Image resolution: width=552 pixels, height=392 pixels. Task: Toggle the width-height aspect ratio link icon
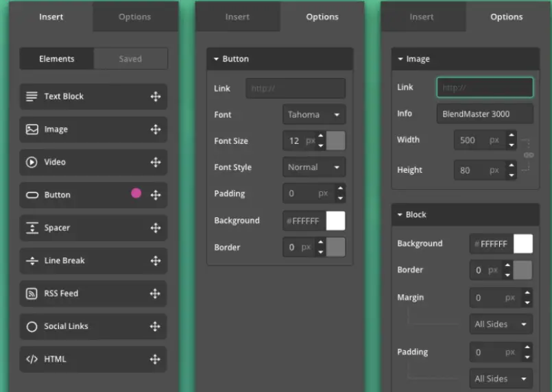(x=529, y=155)
